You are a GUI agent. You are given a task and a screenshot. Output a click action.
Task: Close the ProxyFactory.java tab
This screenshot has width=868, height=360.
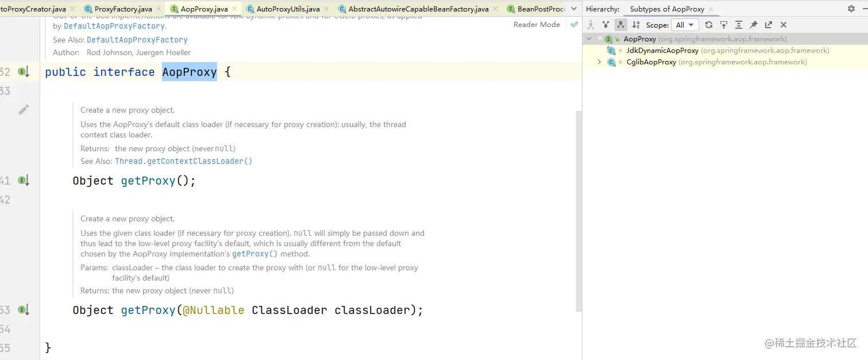tap(159, 9)
